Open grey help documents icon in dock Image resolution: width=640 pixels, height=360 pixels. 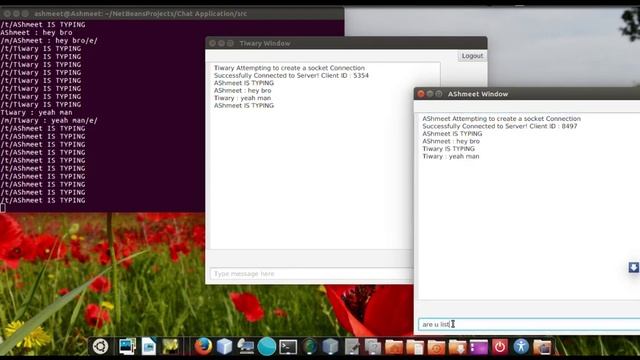373,347
